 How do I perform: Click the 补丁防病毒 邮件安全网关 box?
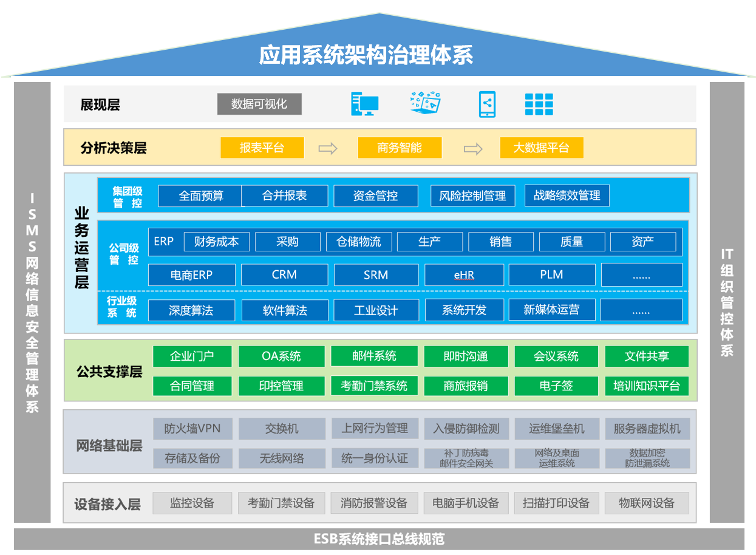pyautogui.click(x=466, y=458)
